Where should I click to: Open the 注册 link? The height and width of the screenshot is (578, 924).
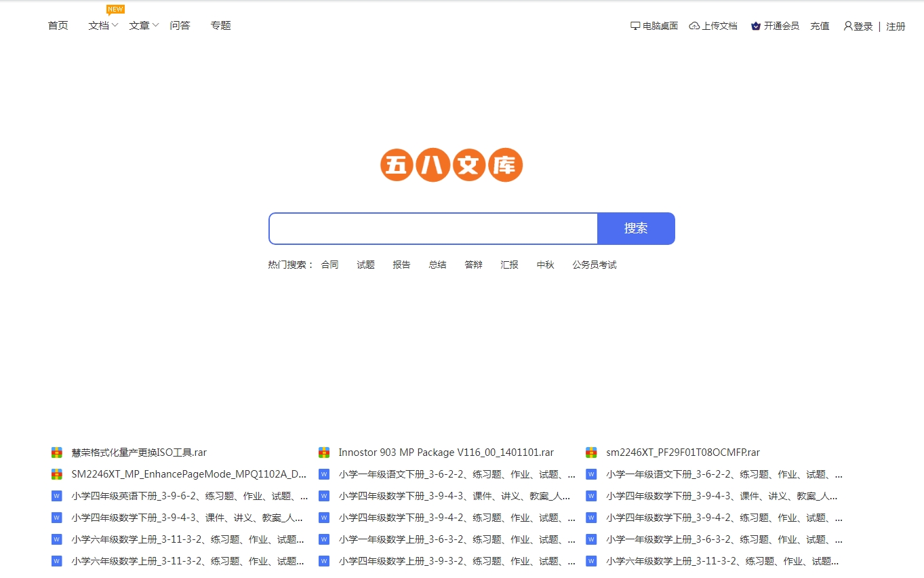point(896,25)
